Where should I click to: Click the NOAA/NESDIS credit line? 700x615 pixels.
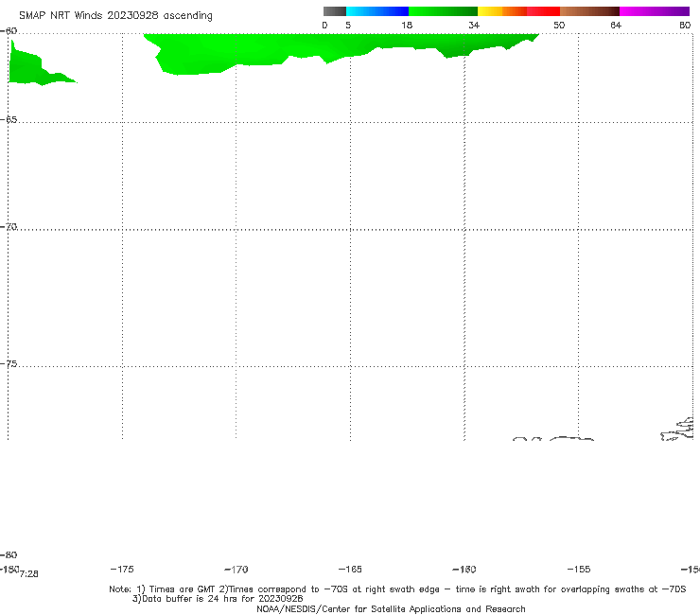tap(391, 609)
